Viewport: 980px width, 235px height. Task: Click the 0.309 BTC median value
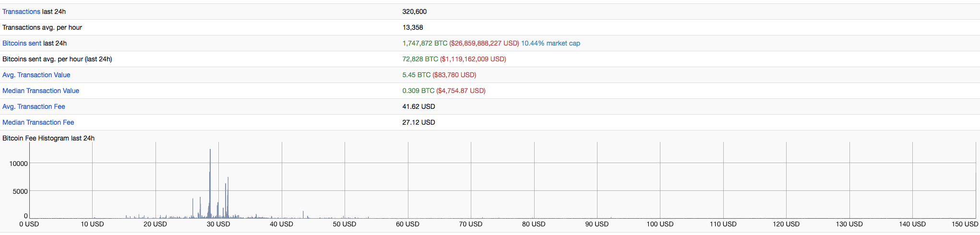click(418, 91)
